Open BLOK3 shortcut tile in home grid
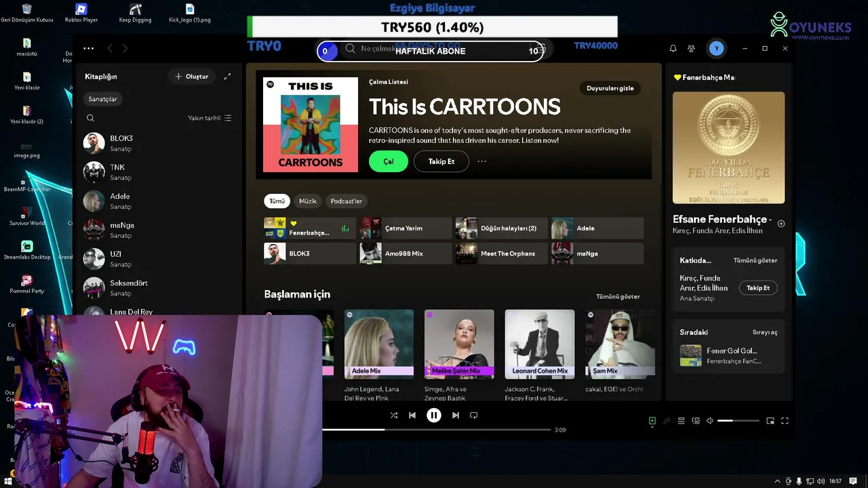This screenshot has width=868, height=488. point(310,253)
